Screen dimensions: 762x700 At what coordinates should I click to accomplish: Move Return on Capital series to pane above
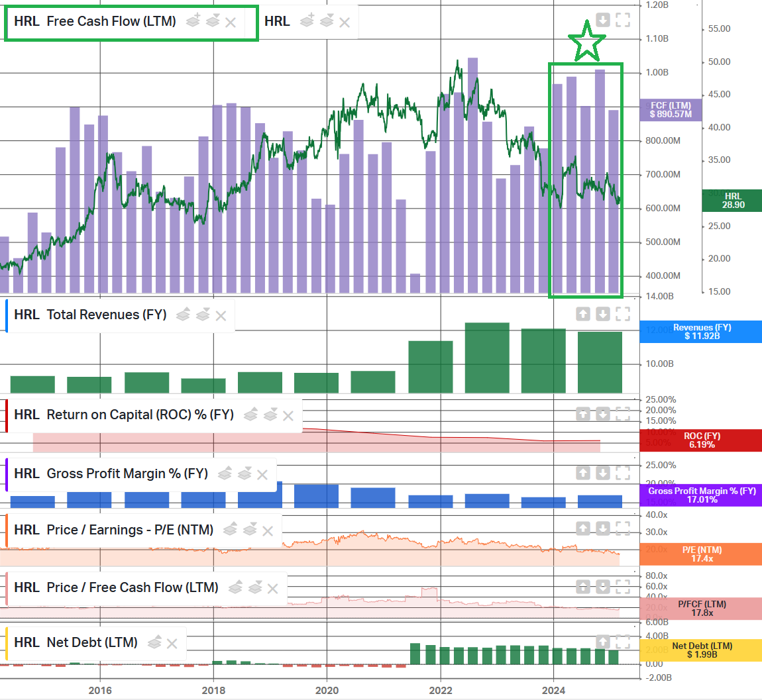[250, 415]
